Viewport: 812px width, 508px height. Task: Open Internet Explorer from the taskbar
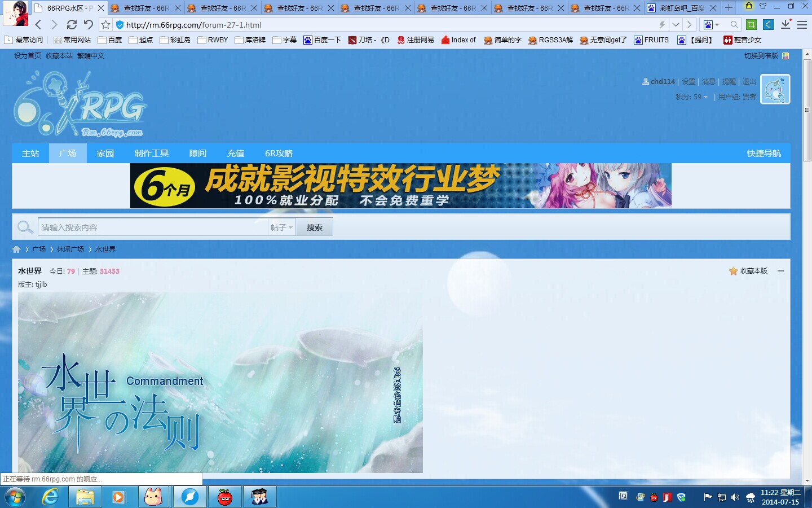(51, 497)
